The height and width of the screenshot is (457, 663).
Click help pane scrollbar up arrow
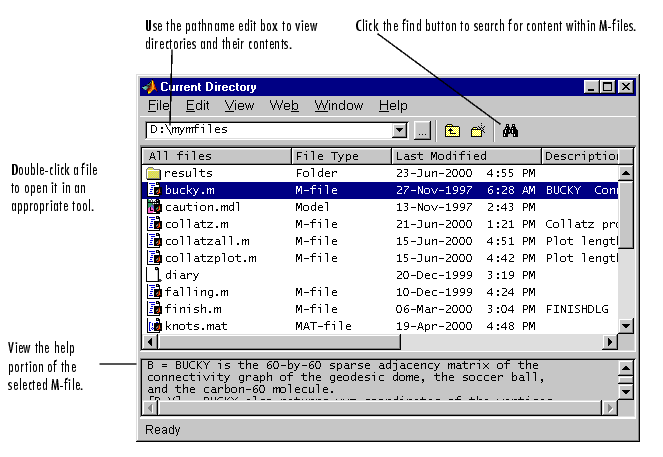click(626, 366)
